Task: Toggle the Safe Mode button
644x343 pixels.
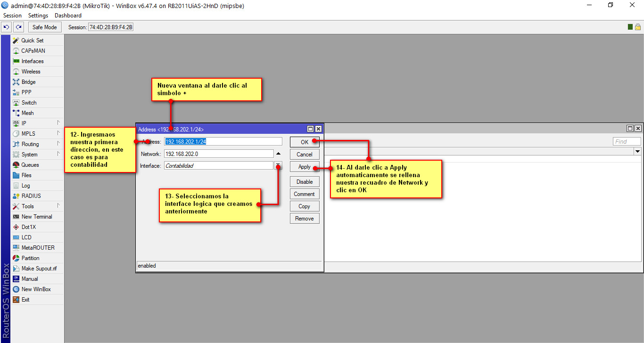Action: coord(44,27)
